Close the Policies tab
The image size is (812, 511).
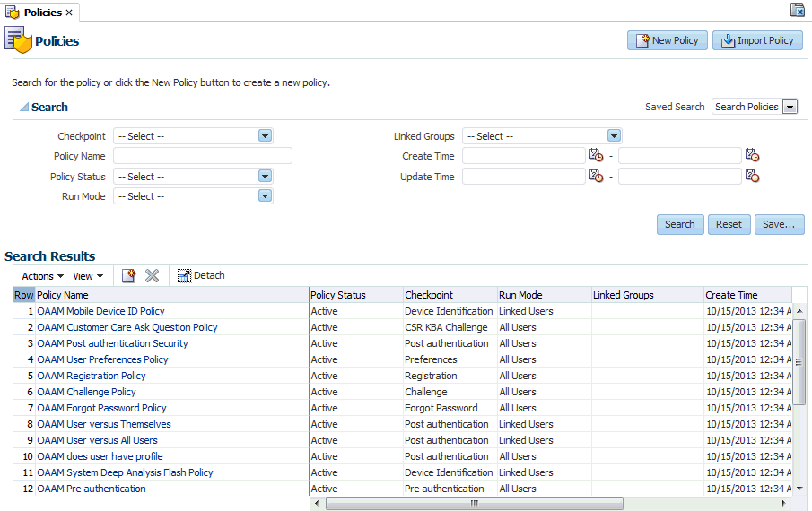[69, 13]
